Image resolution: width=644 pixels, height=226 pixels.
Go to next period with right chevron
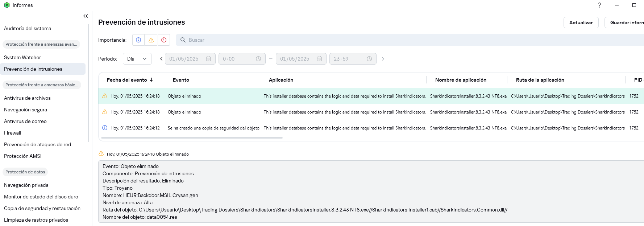pos(383,59)
